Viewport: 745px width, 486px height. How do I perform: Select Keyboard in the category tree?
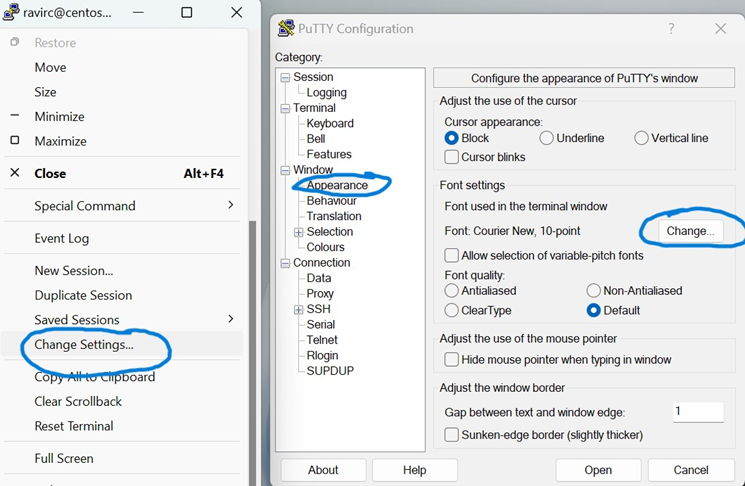330,124
